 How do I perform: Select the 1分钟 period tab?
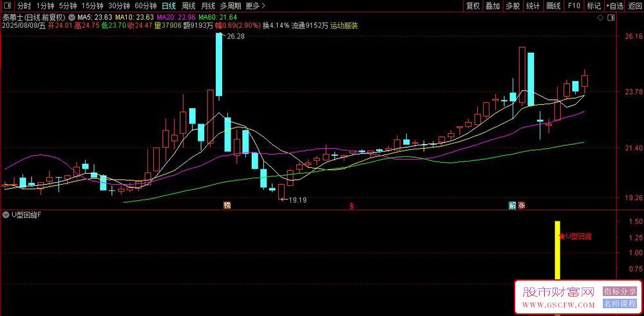(45, 6)
